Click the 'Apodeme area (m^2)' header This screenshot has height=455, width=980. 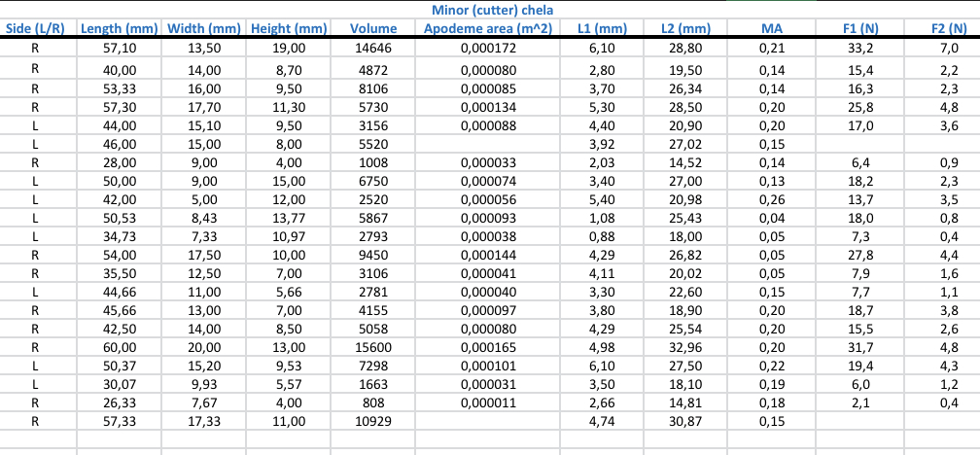coord(488,28)
